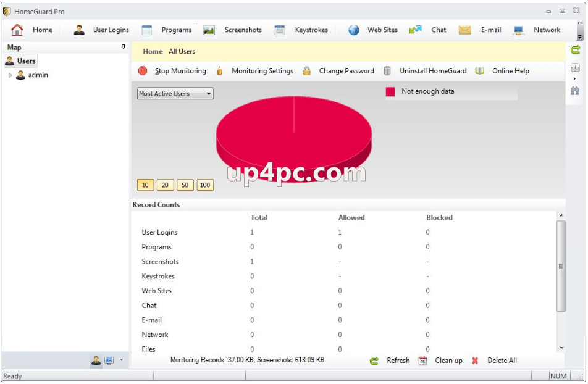This screenshot has width=588, height=384.
Task: Open the Chat monitoring icon
Action: (415, 30)
